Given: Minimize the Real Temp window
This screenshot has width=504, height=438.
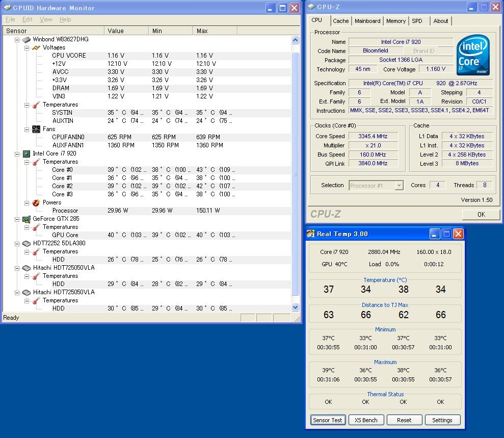Looking at the screenshot, I should (435, 234).
